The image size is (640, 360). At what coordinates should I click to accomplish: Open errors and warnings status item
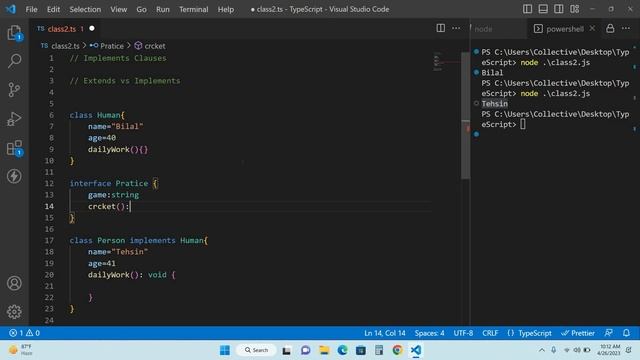(24, 333)
